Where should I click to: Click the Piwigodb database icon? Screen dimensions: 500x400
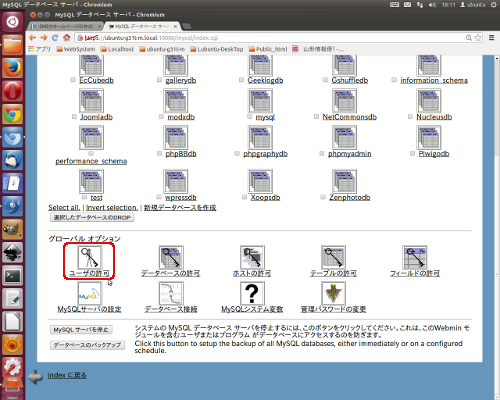pyautogui.click(x=429, y=137)
